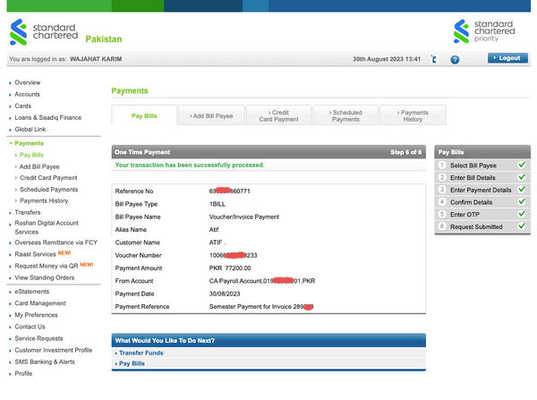Open Global Link in sidebar
Image resolution: width=537 pixels, height=400 pixels.
tap(30, 129)
